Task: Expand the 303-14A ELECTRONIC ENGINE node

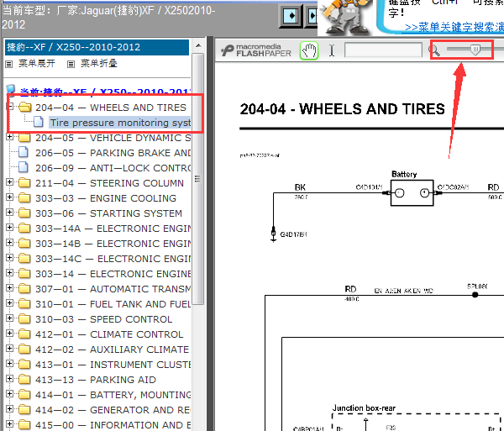Action: (10, 227)
